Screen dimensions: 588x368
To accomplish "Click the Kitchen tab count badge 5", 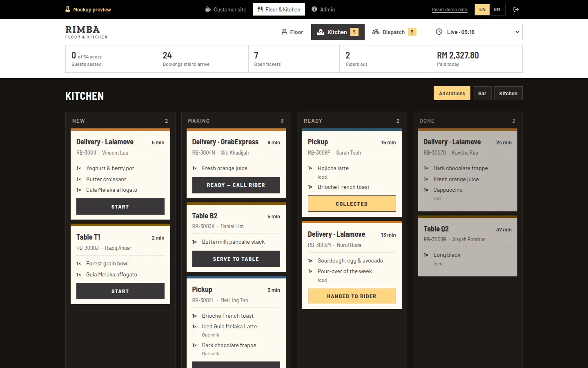I will (354, 32).
